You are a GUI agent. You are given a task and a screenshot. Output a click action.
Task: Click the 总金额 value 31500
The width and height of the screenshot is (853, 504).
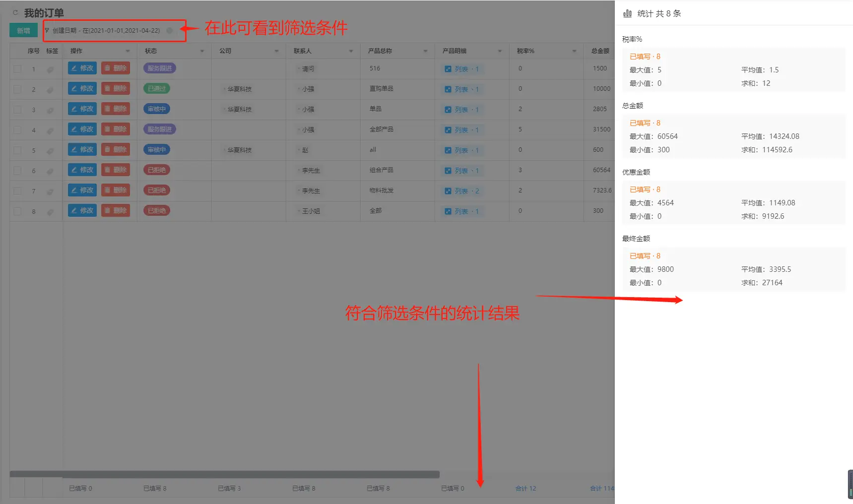pyautogui.click(x=601, y=129)
